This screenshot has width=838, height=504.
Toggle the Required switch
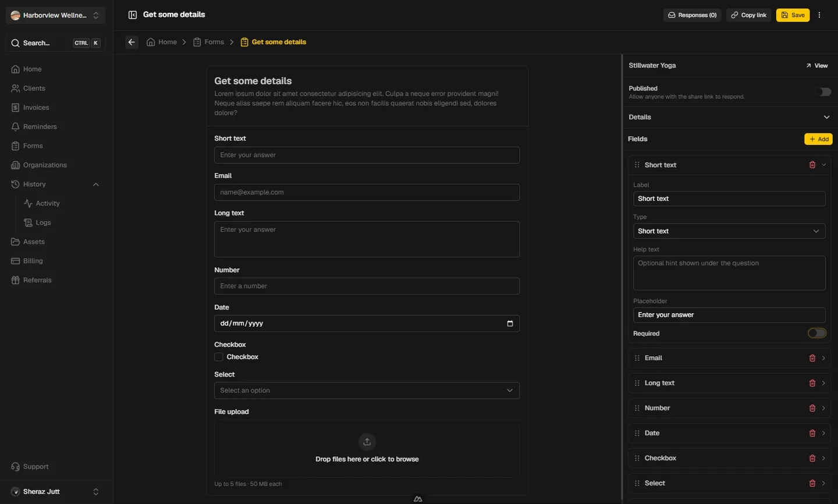click(817, 333)
